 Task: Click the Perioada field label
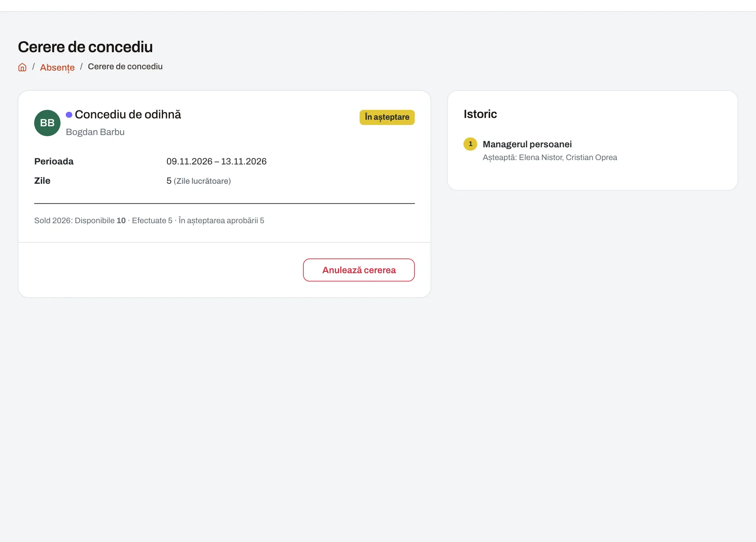(x=54, y=161)
